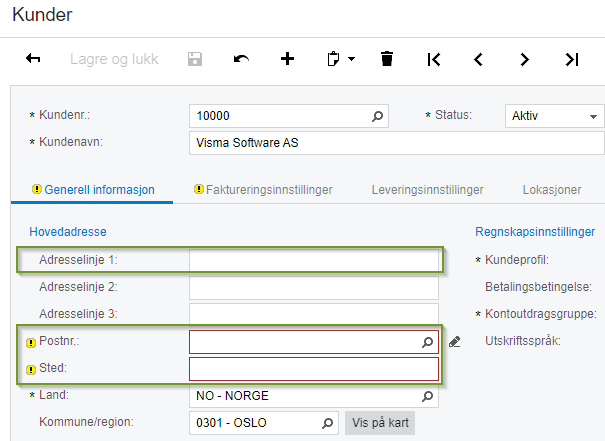Click the save floppy disk icon

click(x=195, y=59)
